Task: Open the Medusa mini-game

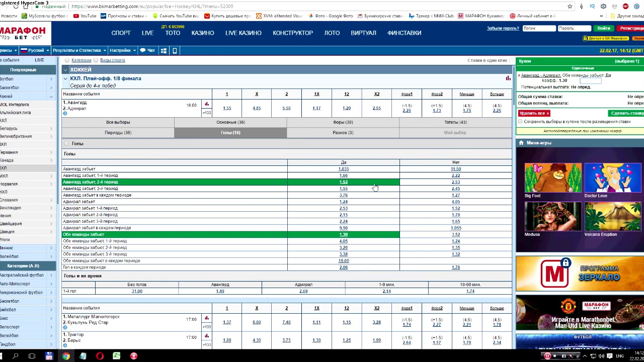Action: pos(553,217)
